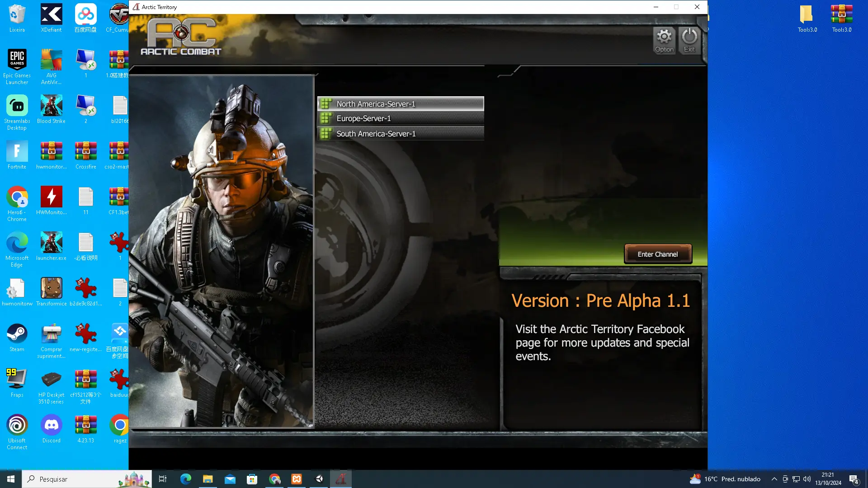
Task: Choose South America-Server-1 entry
Action: pos(401,134)
